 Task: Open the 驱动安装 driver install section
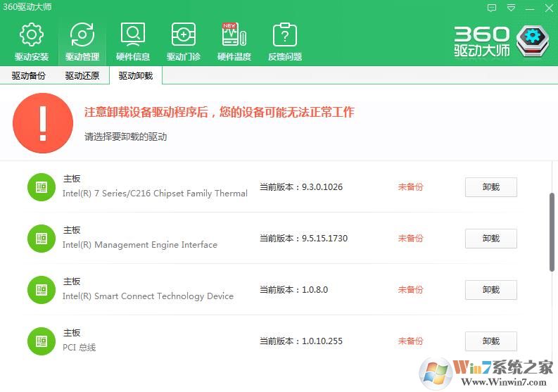point(31,42)
